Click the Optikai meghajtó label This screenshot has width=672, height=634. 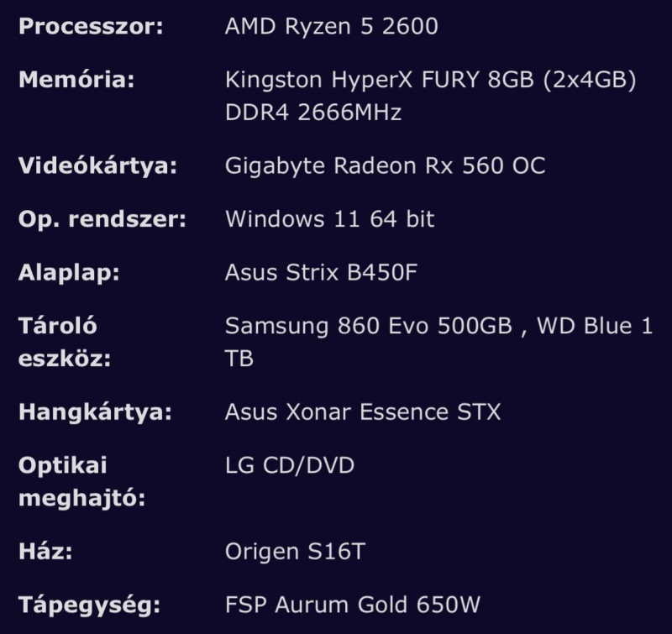coord(81,481)
